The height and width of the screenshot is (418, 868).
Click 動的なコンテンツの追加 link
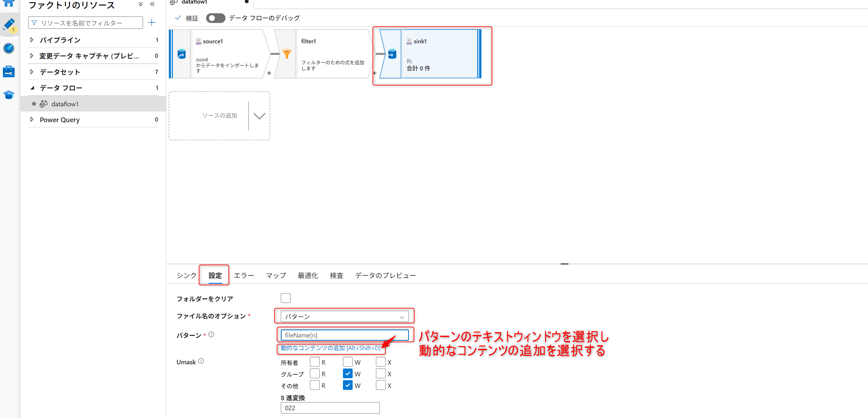coord(330,348)
